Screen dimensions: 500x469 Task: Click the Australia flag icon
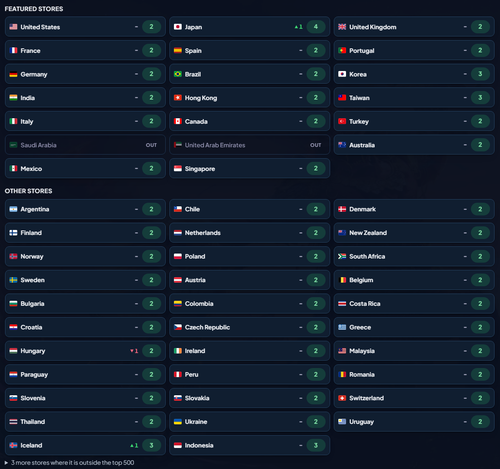coord(342,145)
